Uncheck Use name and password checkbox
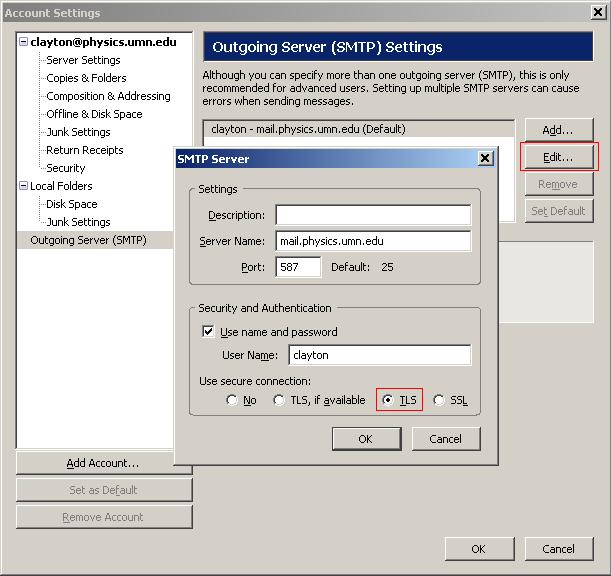This screenshot has width=611, height=576. click(208, 332)
